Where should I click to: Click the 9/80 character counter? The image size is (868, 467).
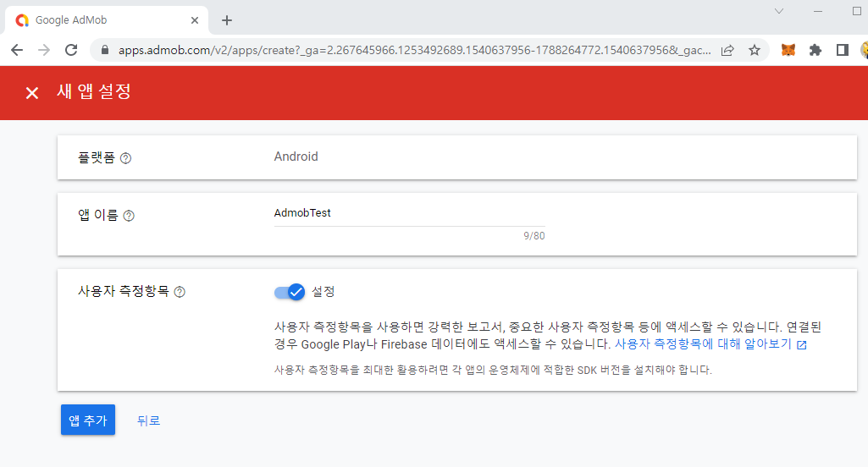534,236
